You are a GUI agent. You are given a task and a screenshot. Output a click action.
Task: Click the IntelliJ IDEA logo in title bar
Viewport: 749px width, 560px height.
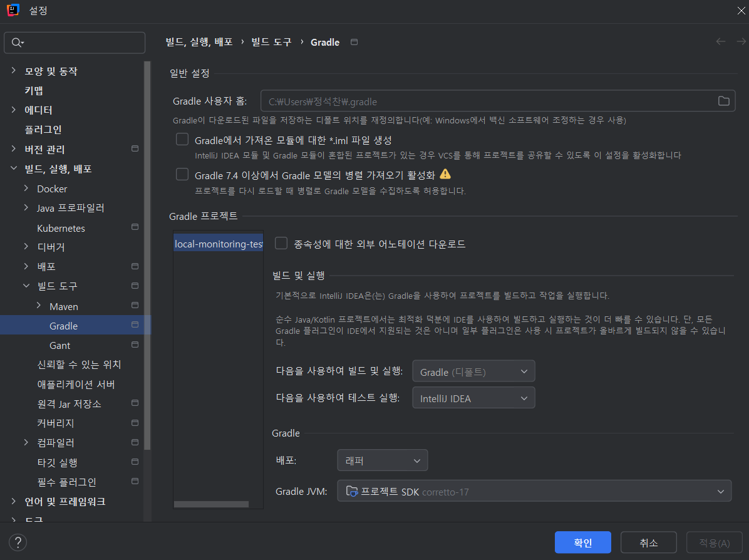[13, 9]
